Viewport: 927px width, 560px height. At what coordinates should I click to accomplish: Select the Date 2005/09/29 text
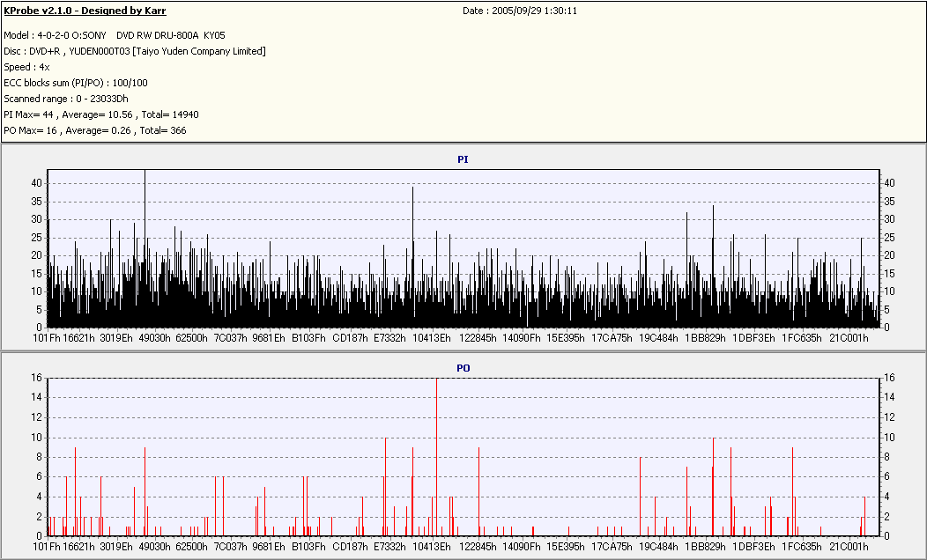tap(520, 11)
